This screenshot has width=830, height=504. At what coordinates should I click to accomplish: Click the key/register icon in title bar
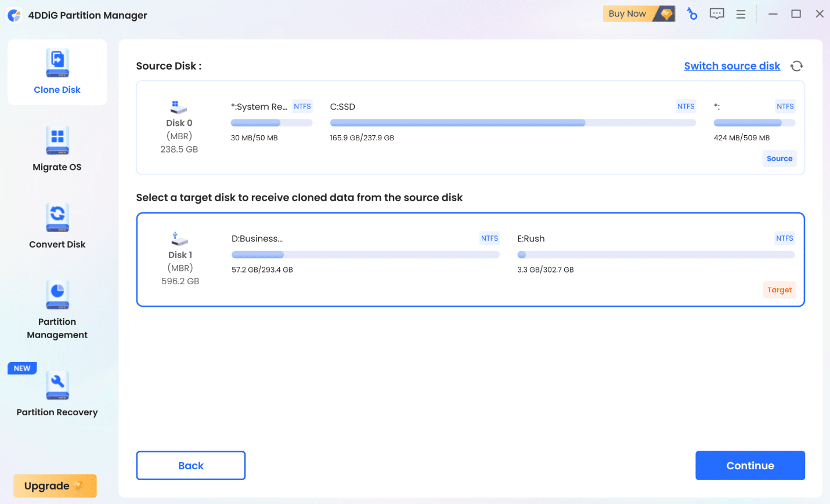point(692,14)
